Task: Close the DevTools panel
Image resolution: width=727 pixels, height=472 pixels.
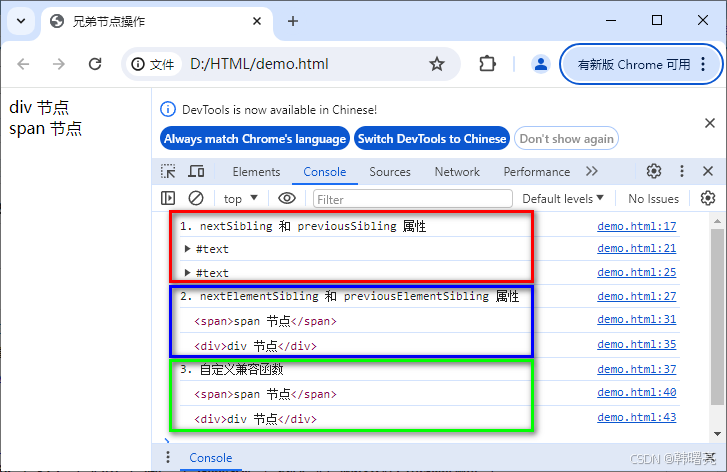Action: 708,171
